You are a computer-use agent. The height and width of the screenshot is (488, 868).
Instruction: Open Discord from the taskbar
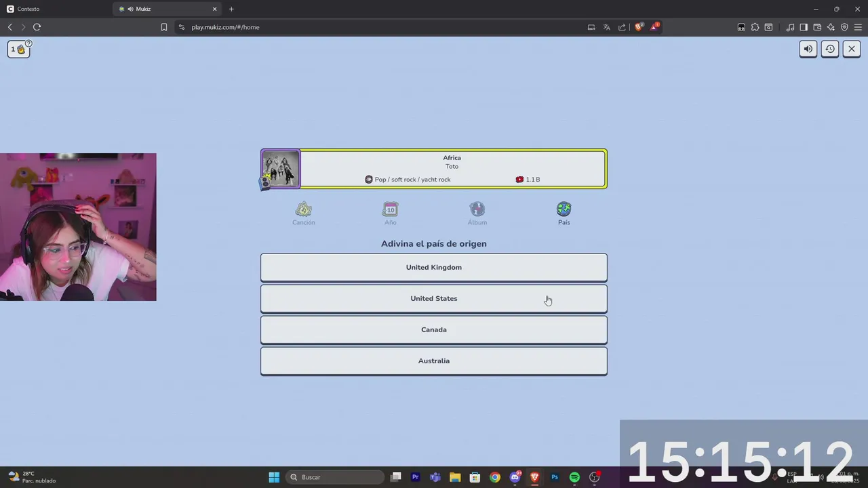[515, 477]
